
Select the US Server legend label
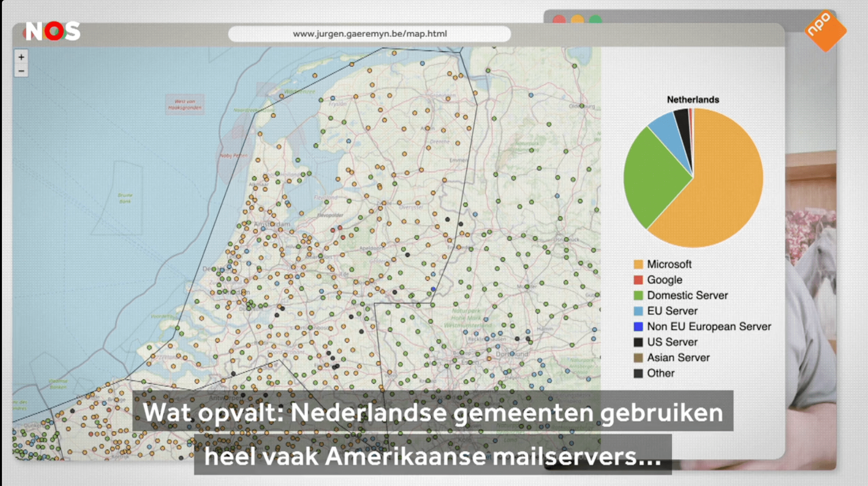[x=672, y=342]
